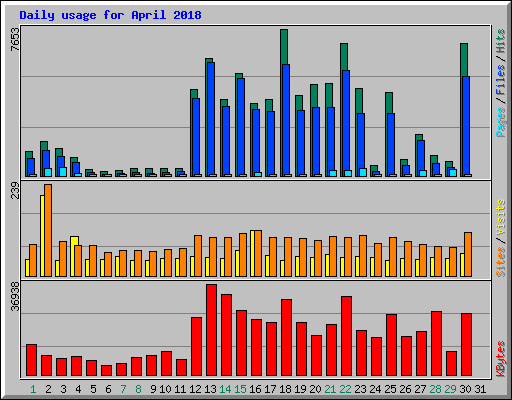Select day label "2" on the x-axis
512x400 pixels.
[48, 389]
